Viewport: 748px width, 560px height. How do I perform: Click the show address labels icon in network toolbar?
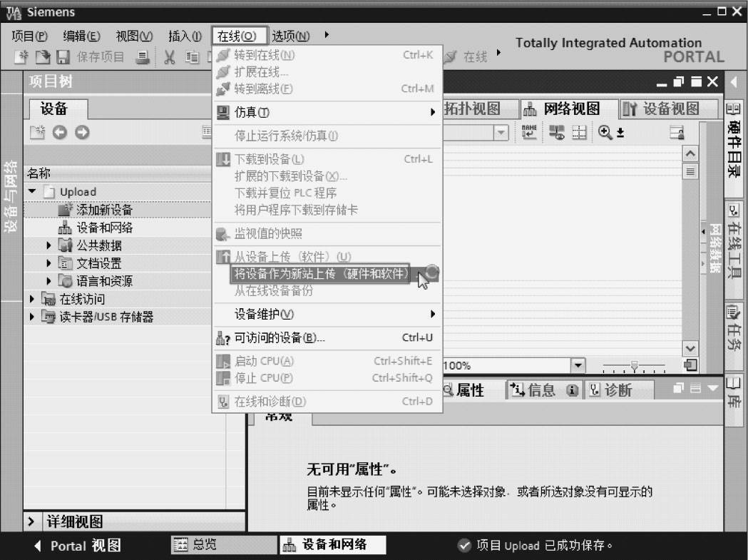(x=556, y=132)
